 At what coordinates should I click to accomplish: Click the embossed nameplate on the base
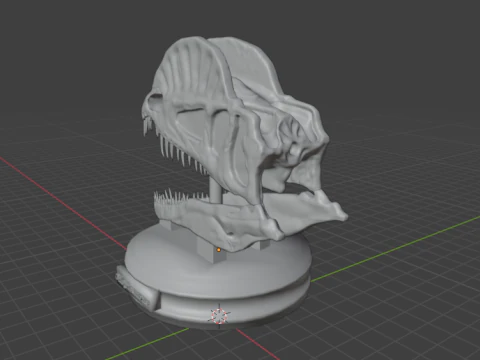pyautogui.click(x=137, y=288)
